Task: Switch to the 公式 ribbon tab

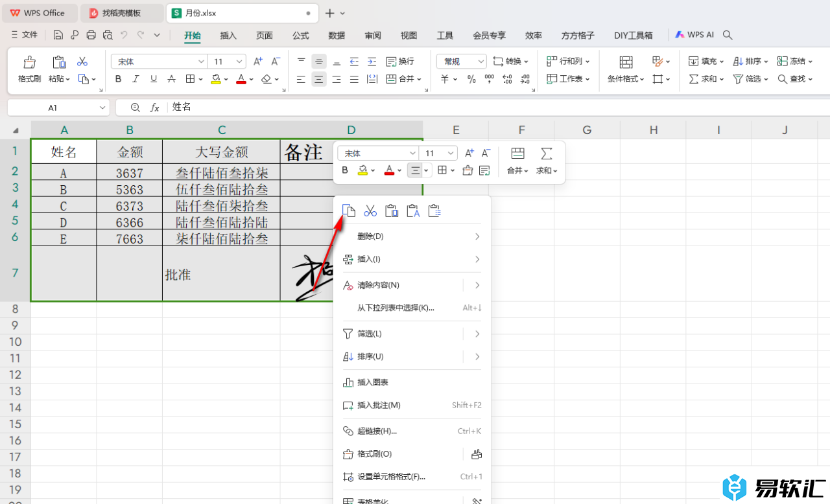Action: pyautogui.click(x=300, y=36)
